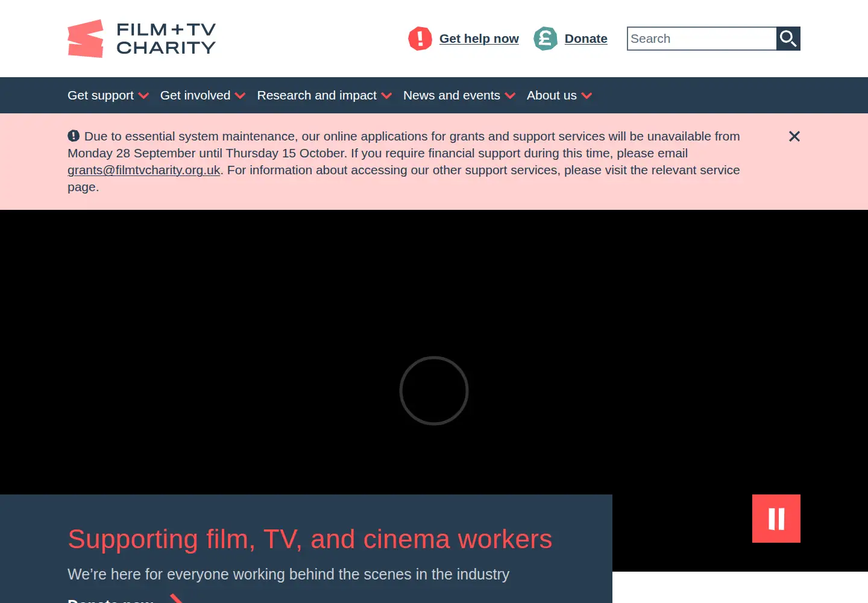Expand the News and events chevron
The width and height of the screenshot is (868, 603).
coord(510,96)
